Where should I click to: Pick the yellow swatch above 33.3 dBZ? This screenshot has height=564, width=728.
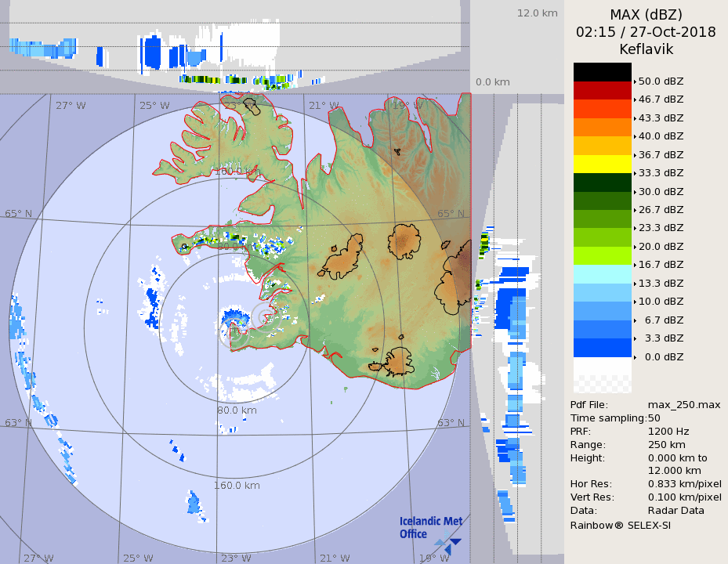click(602, 164)
